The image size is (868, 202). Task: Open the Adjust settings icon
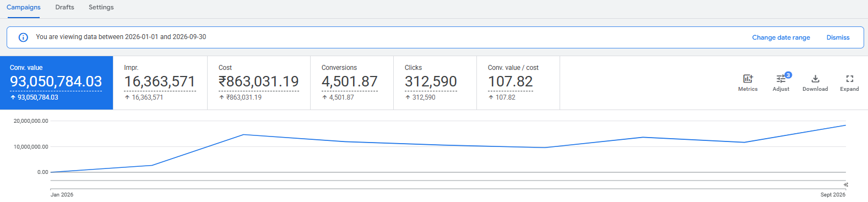coord(781,83)
